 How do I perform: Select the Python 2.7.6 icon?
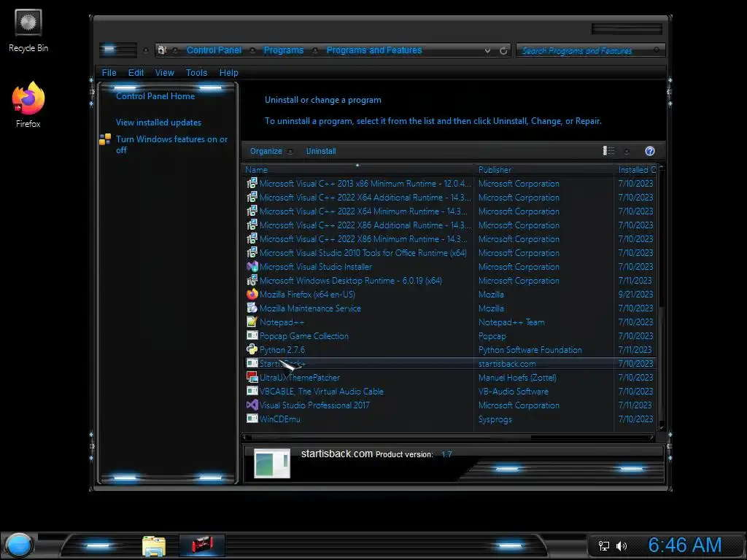[x=252, y=349]
